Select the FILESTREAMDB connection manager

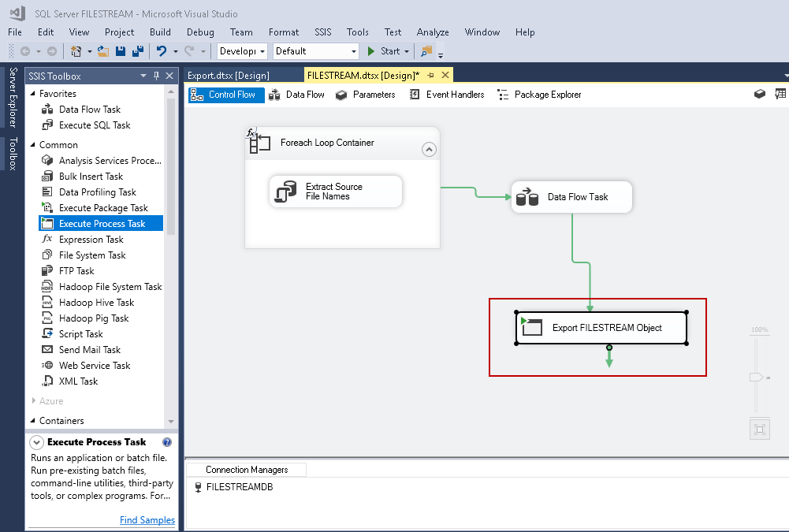pyautogui.click(x=239, y=487)
